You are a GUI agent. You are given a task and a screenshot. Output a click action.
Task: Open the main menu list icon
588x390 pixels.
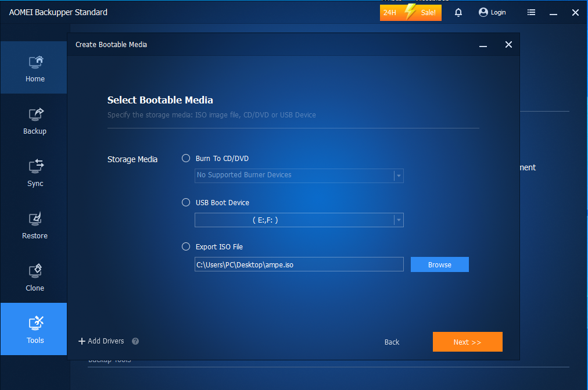pyautogui.click(x=532, y=12)
